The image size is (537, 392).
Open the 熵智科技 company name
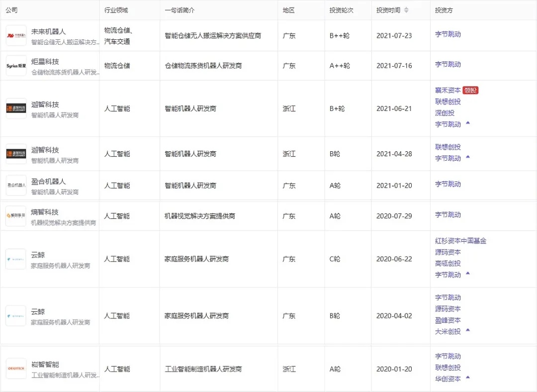pyautogui.click(x=45, y=212)
